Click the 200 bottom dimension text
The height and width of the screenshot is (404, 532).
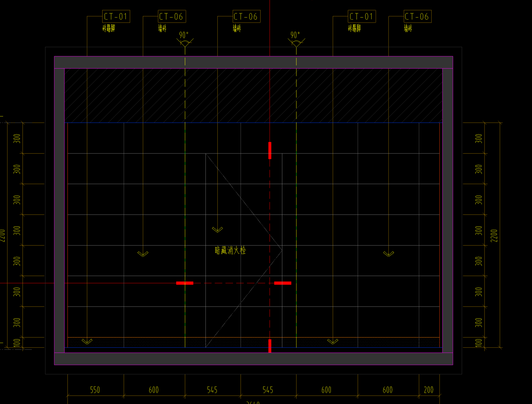click(x=429, y=390)
